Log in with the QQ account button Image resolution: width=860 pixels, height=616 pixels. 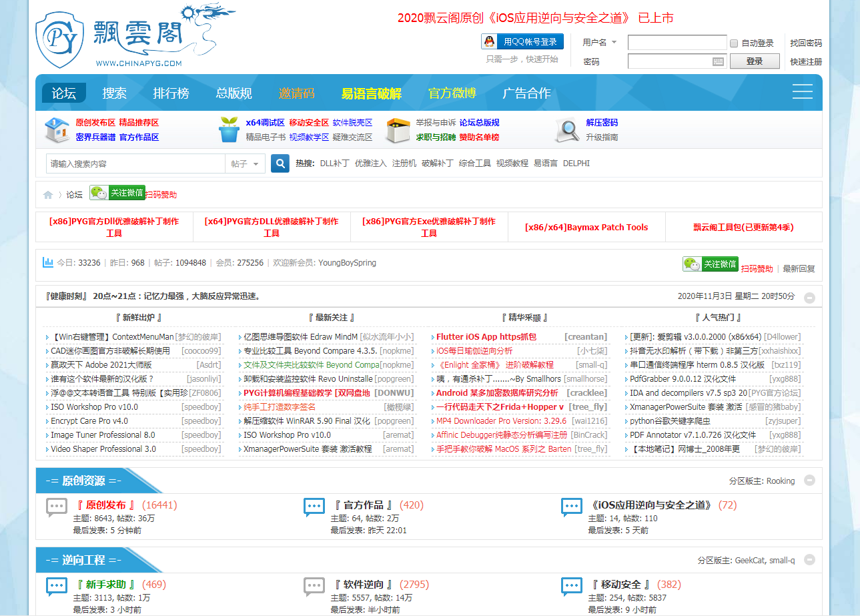tap(522, 42)
